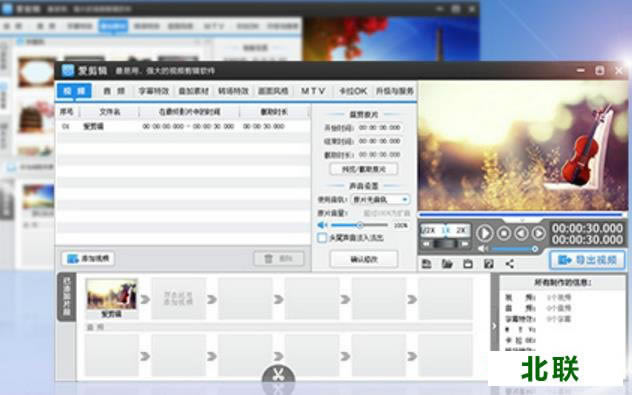Viewport: 632px width, 395px height.
Task: Open the 转场特效 tab
Action: [x=233, y=91]
